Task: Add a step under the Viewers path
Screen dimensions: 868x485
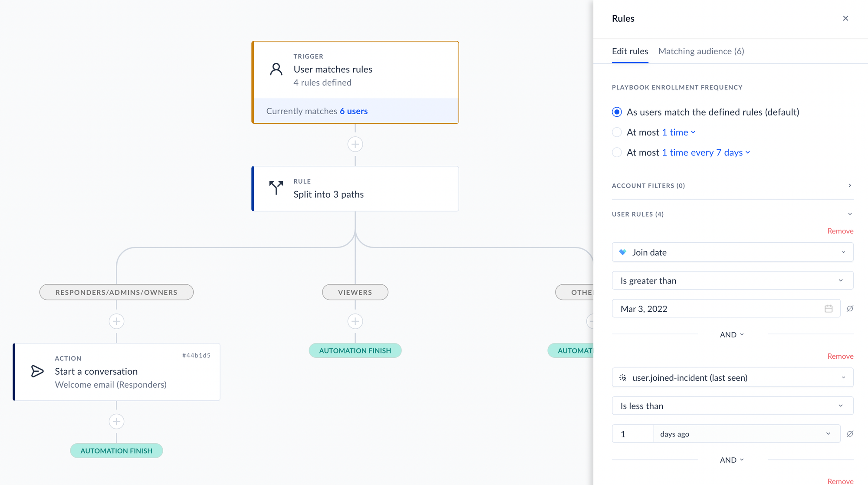Action: pyautogui.click(x=355, y=321)
